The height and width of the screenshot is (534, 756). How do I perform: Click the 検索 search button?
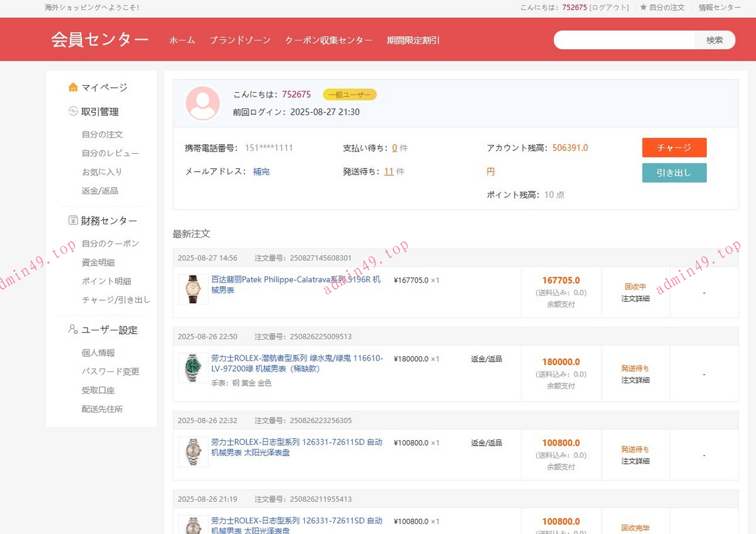(x=714, y=40)
